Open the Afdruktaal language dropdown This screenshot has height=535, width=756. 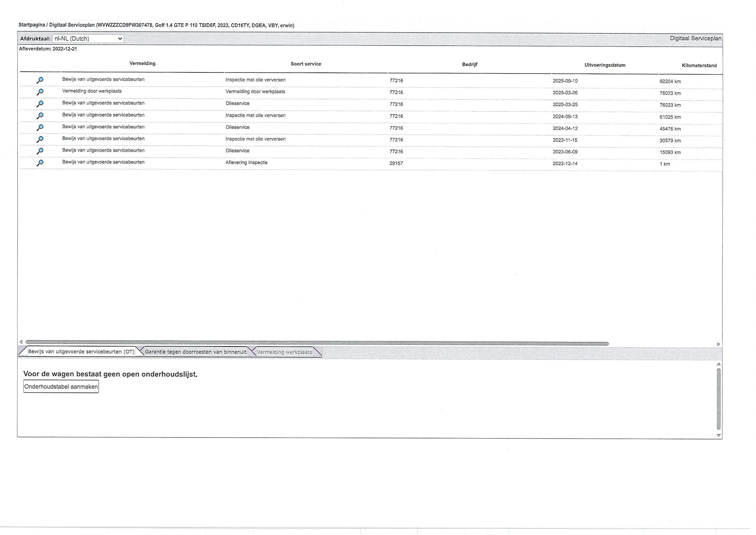coord(88,38)
